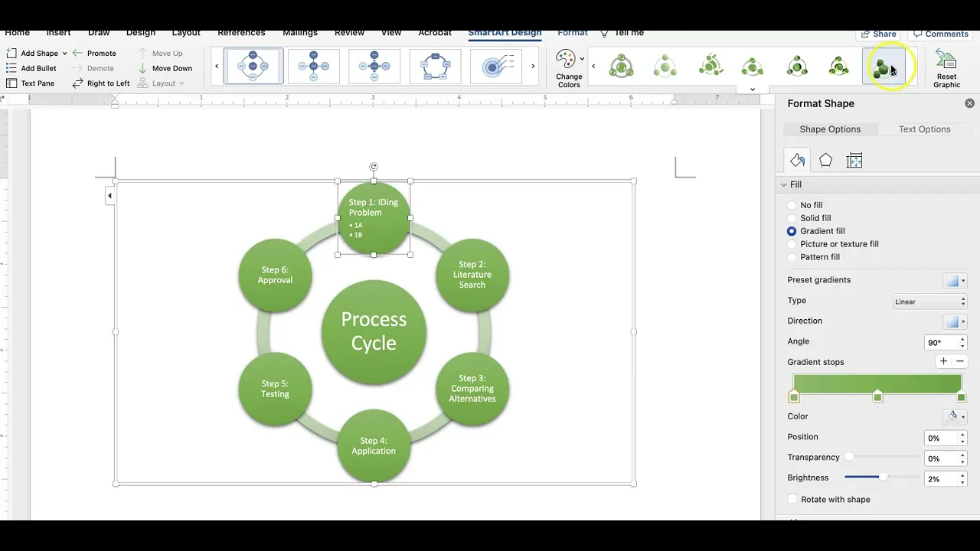Select fifth SmartArt layout thumbnail
980x551 pixels.
click(x=495, y=67)
